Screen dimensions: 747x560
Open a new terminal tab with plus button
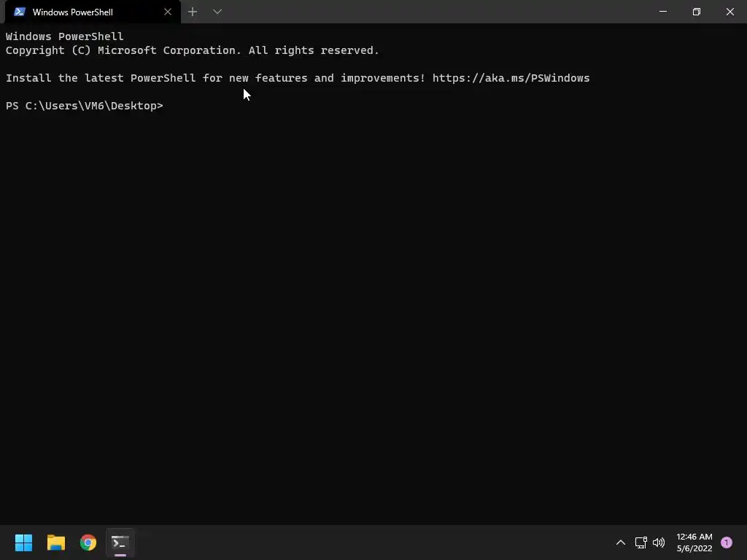tap(193, 12)
